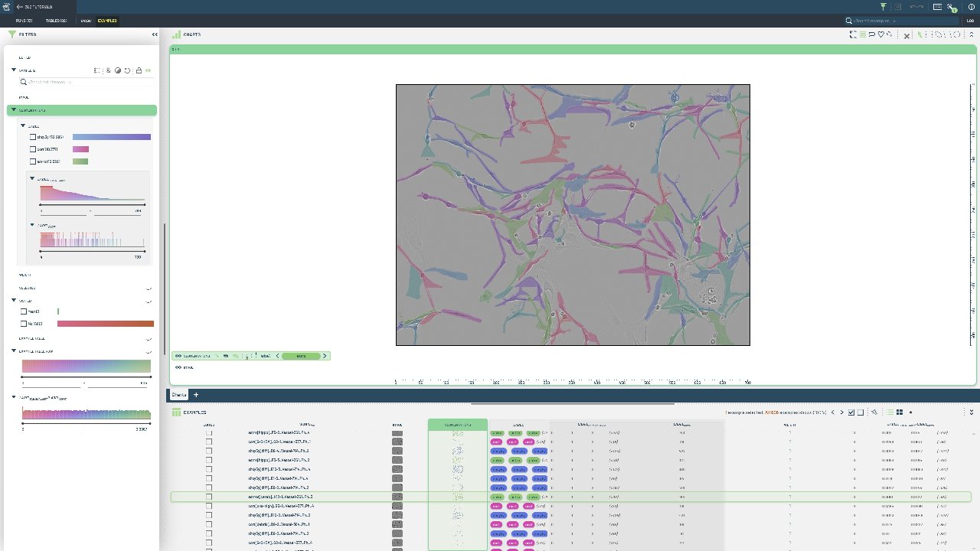This screenshot has width=980, height=551.
Task: Click the X icon in charts toolbar
Action: [907, 35]
